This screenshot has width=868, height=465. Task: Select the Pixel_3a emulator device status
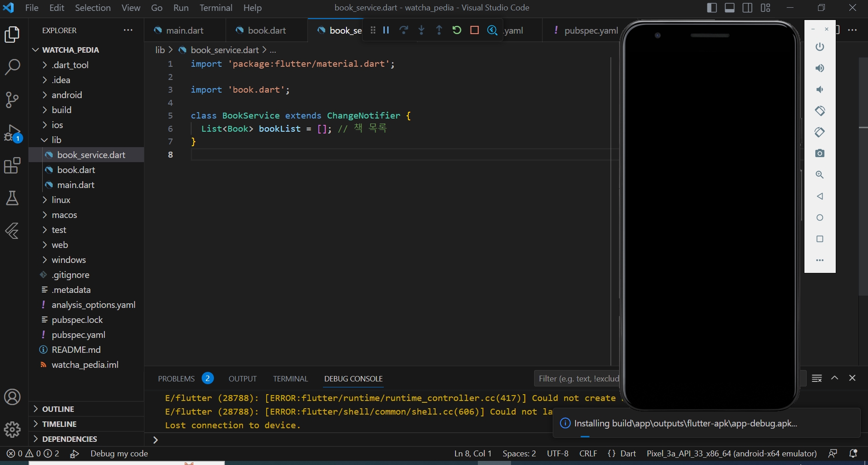pyautogui.click(x=732, y=454)
